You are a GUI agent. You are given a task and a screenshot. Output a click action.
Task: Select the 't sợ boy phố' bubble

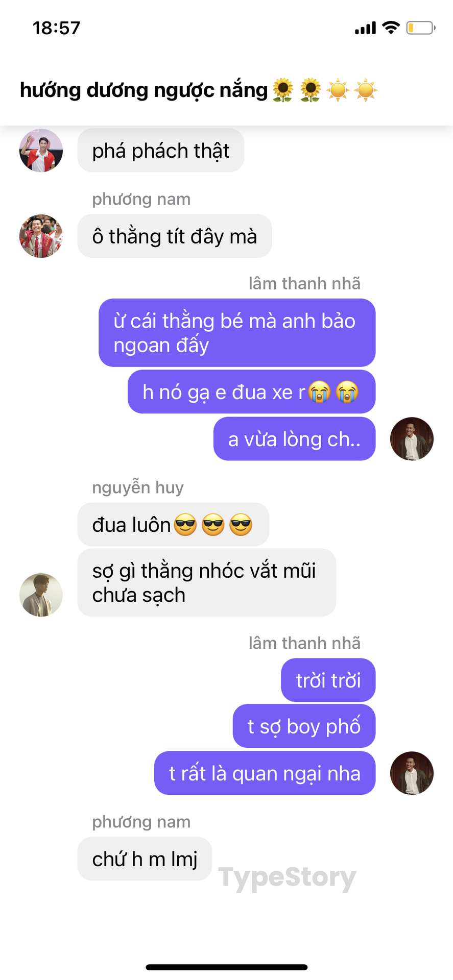tap(304, 726)
